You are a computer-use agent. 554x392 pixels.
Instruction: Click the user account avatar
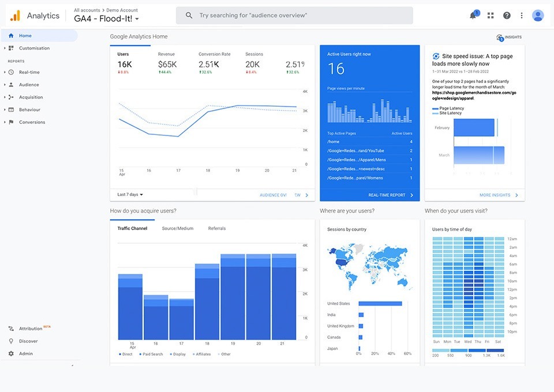[538, 16]
